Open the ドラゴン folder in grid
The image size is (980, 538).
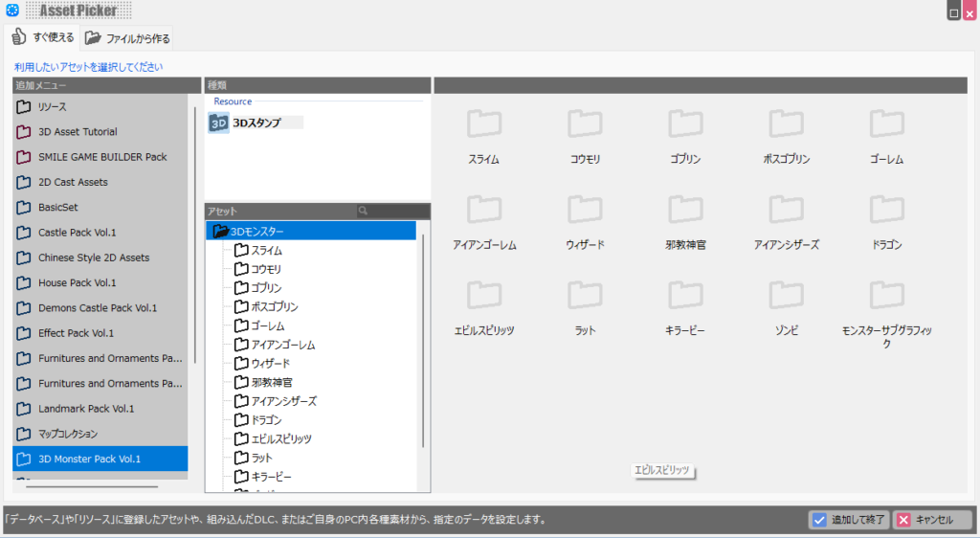click(886, 211)
